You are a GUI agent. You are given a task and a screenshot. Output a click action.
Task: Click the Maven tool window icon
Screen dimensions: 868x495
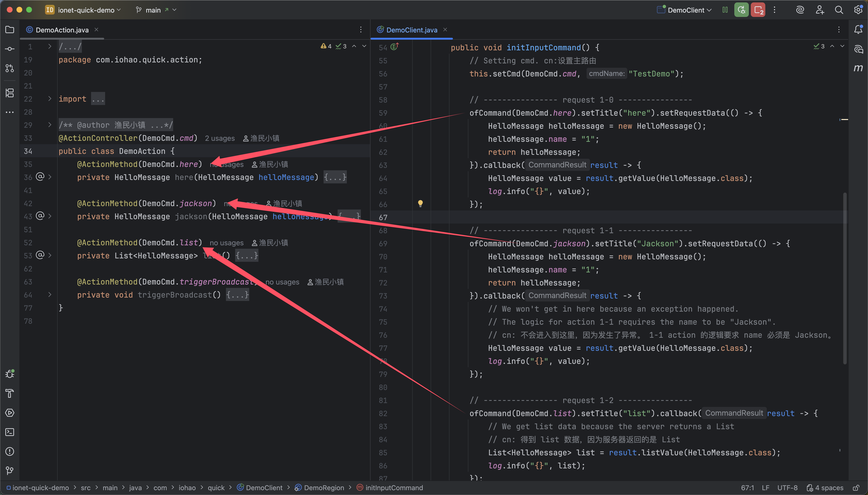click(x=858, y=68)
